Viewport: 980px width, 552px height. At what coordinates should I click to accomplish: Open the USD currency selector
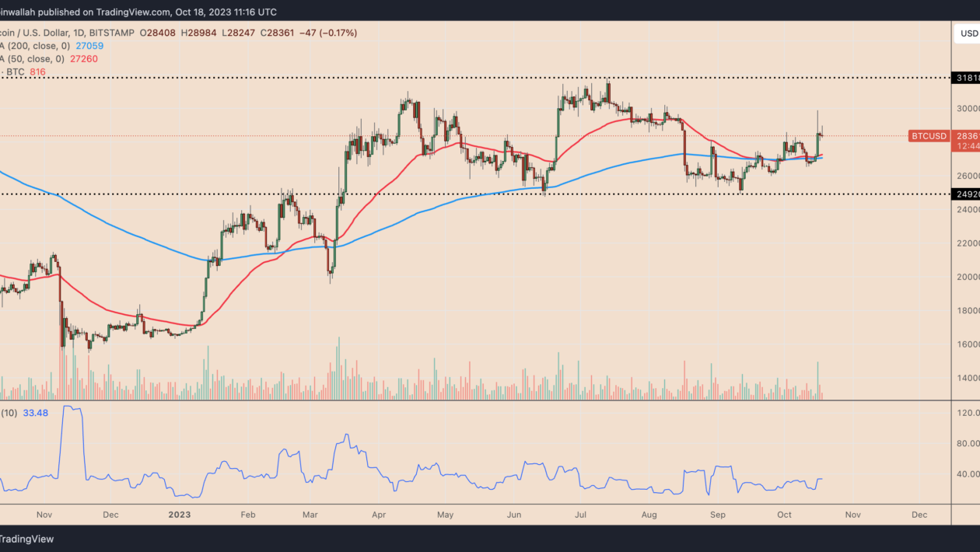[968, 33]
